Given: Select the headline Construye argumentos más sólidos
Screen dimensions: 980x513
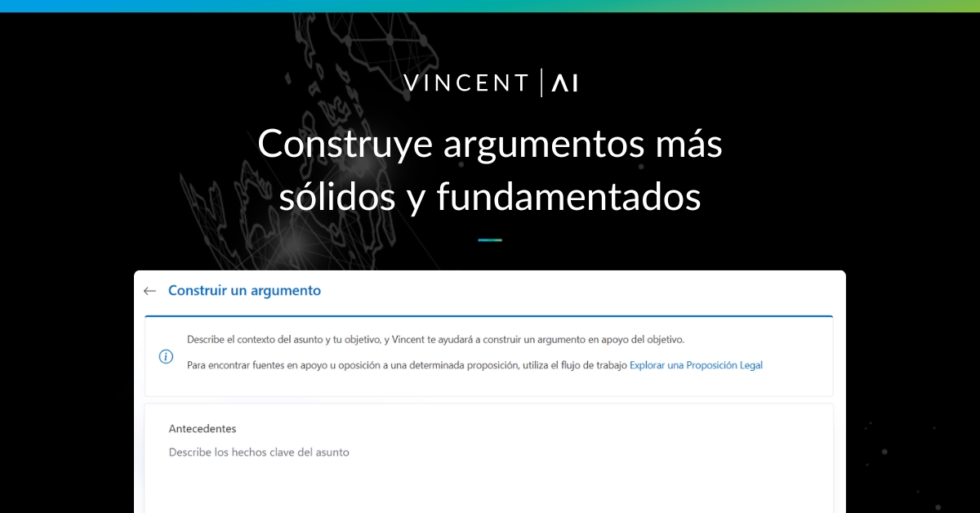Looking at the screenshot, I should coord(490,168).
